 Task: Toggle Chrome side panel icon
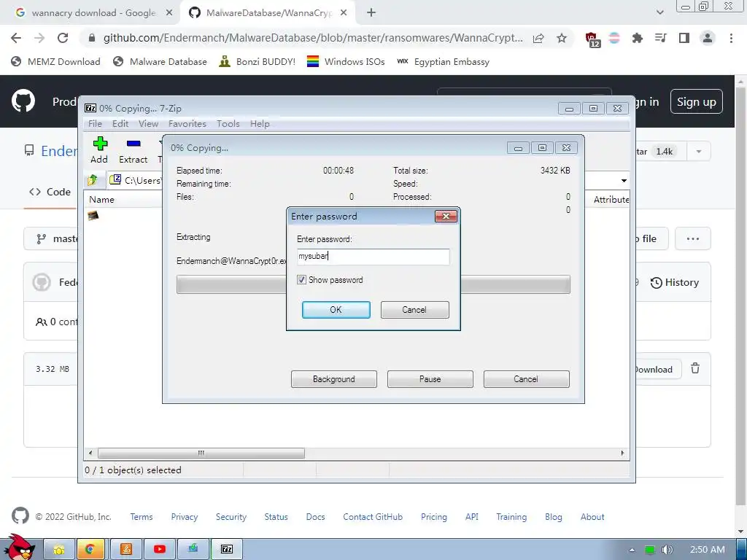(x=684, y=38)
